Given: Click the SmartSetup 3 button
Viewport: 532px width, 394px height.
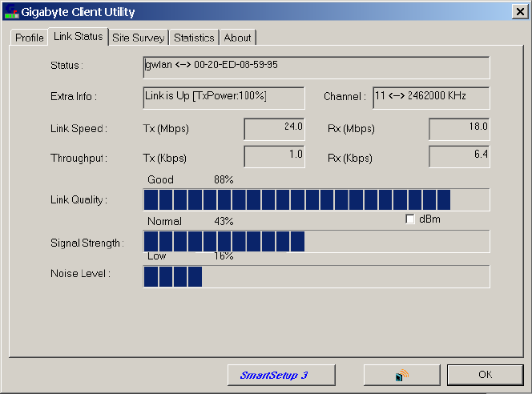Looking at the screenshot, I should (x=281, y=375).
